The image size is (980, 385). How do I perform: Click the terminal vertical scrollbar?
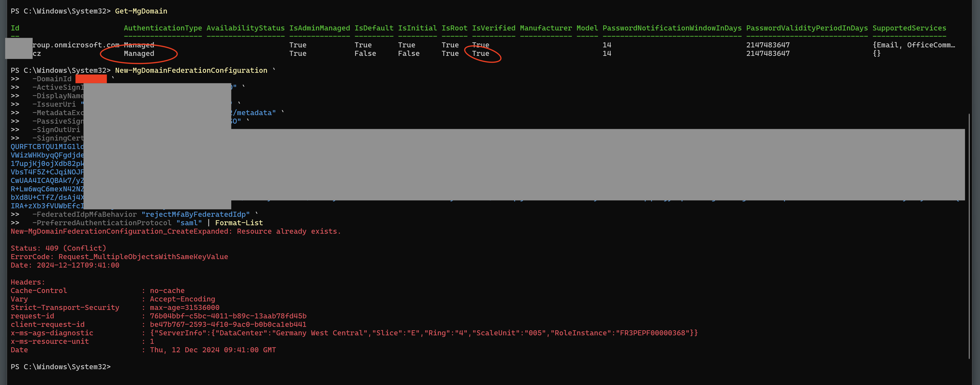(x=969, y=236)
